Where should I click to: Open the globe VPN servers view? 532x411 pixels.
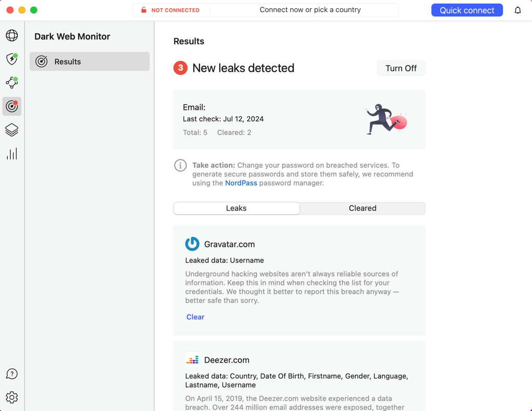tap(12, 36)
